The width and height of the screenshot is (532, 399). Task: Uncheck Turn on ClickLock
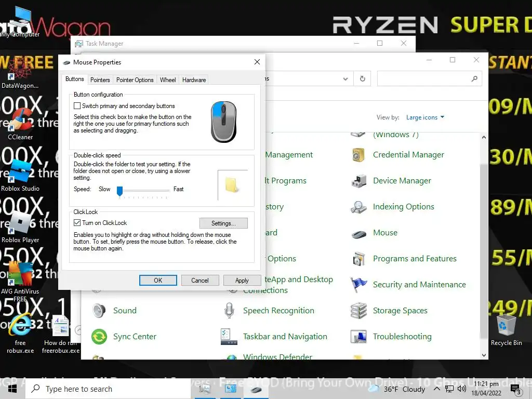[77, 222]
